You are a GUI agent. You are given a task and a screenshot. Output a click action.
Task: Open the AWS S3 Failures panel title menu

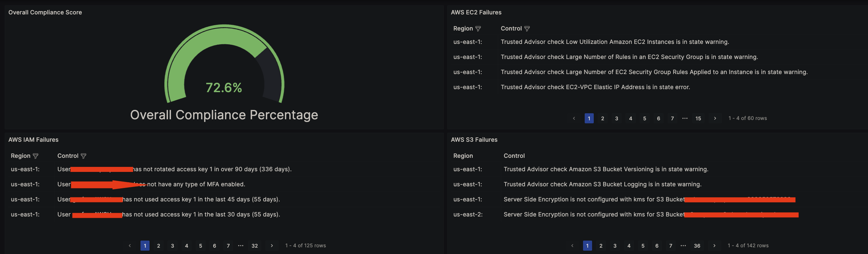(x=474, y=140)
